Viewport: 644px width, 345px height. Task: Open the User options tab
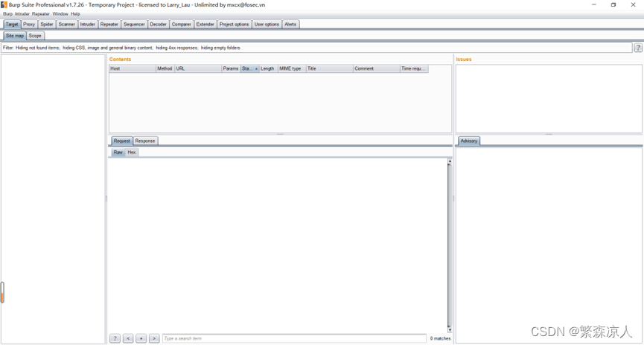tap(267, 25)
